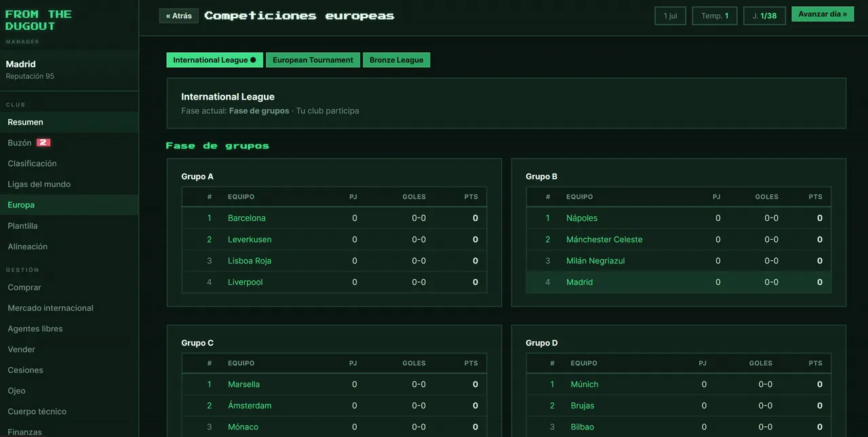The image size is (868, 437).
Task: Open Liverpool team in Grupo A
Action: (x=245, y=282)
